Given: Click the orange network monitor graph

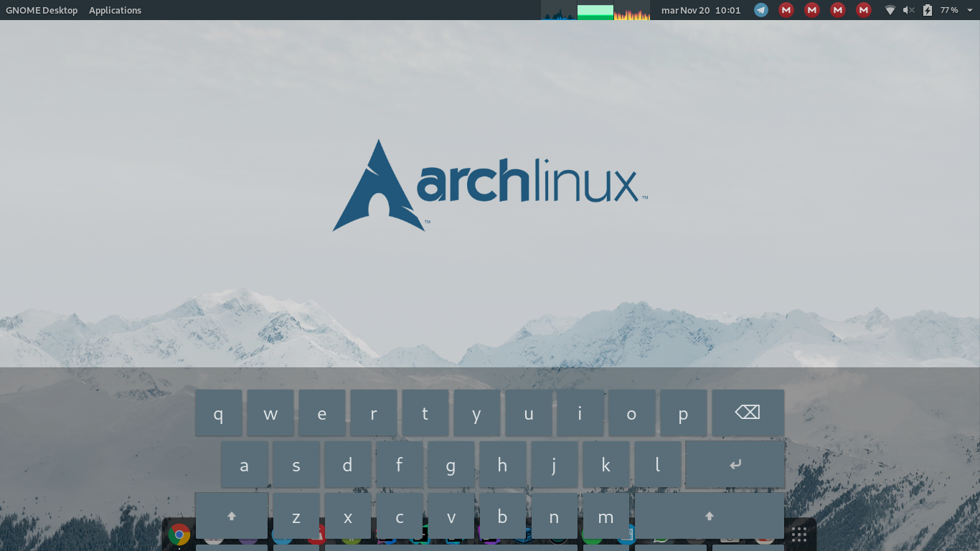Looking at the screenshot, I should [632, 10].
